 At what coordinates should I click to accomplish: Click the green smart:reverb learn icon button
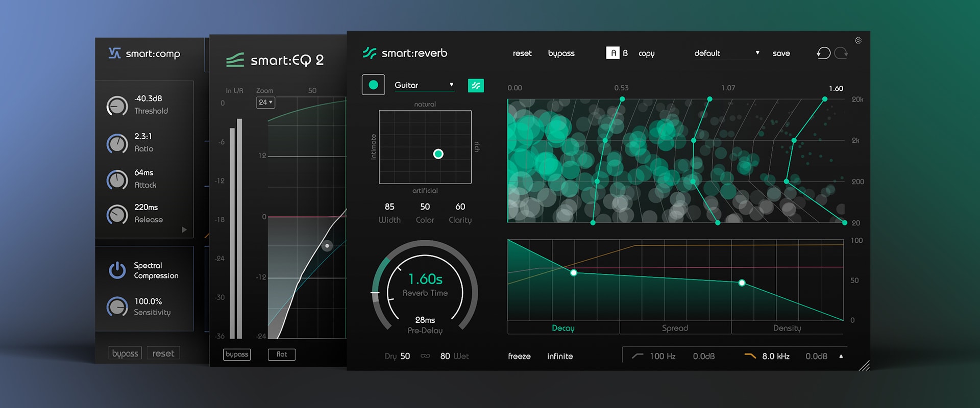pyautogui.click(x=476, y=85)
